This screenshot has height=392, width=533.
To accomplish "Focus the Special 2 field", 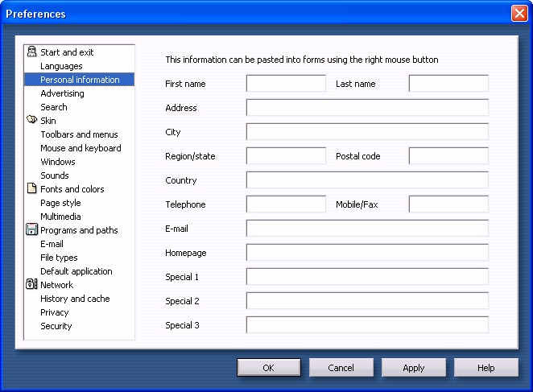I will 367,300.
